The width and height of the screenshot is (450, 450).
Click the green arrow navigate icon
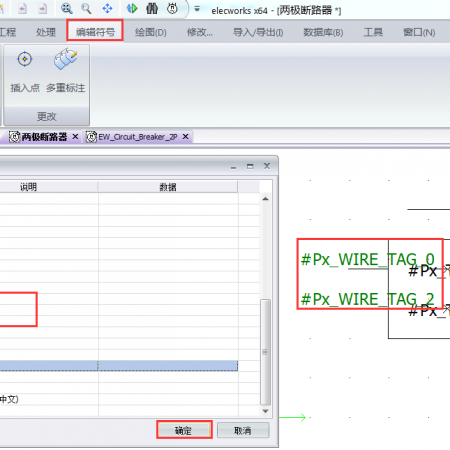tap(132, 8)
